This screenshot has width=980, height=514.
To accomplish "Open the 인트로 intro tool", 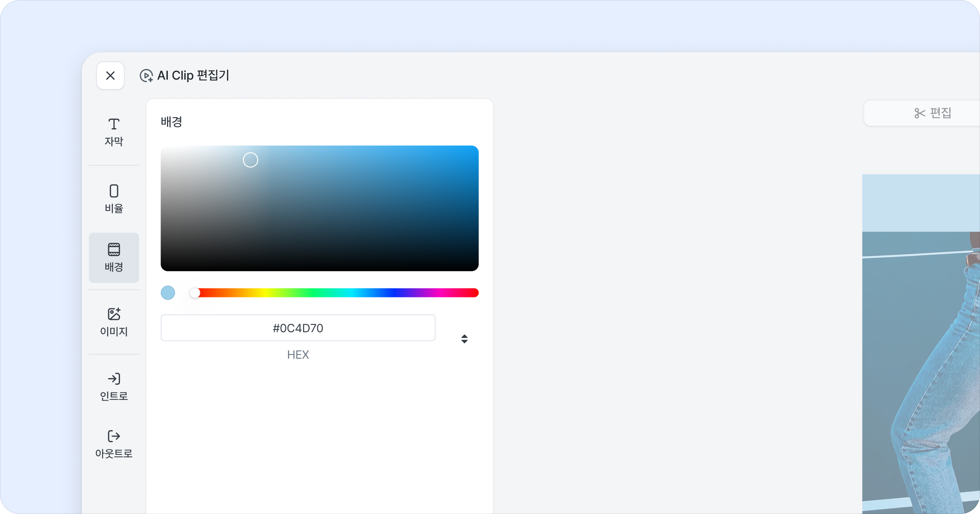I will pyautogui.click(x=114, y=386).
